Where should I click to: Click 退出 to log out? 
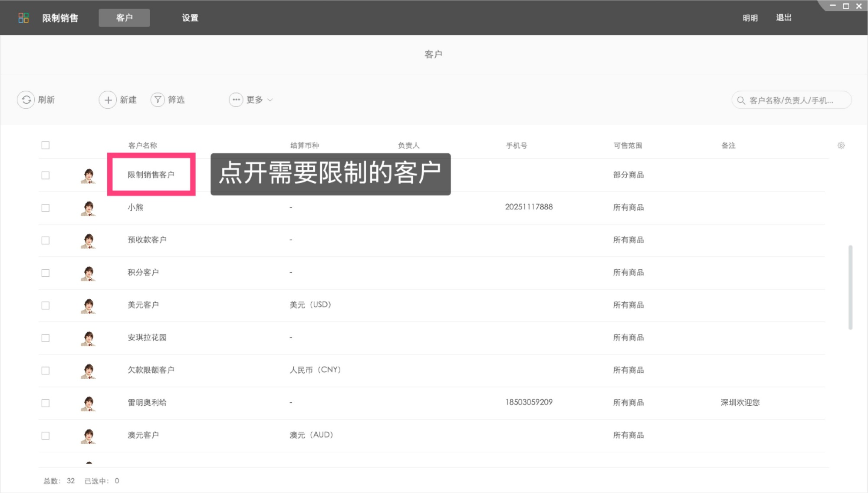(x=783, y=17)
